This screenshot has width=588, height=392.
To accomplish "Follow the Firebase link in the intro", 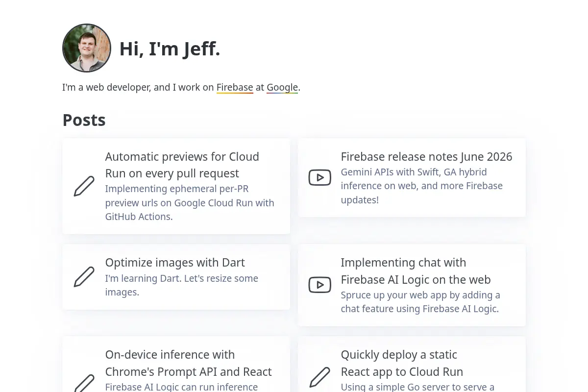I will coord(235,88).
